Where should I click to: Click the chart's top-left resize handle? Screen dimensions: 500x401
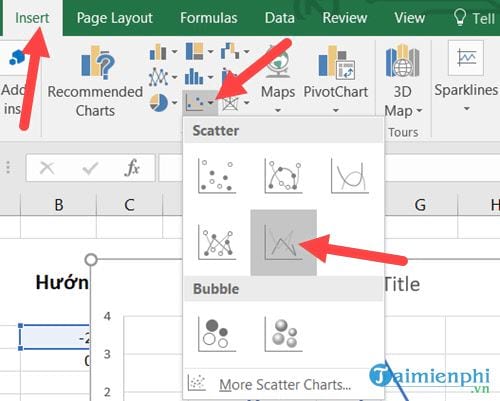point(91,259)
